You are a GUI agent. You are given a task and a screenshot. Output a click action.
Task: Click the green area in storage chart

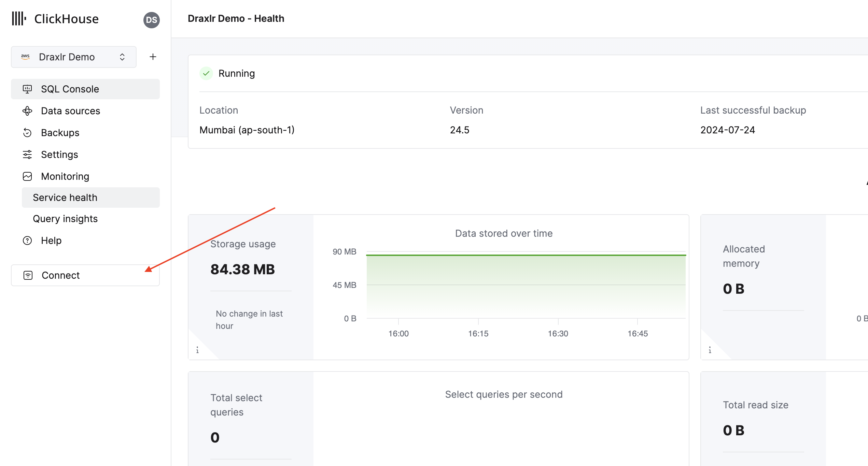pos(526,286)
